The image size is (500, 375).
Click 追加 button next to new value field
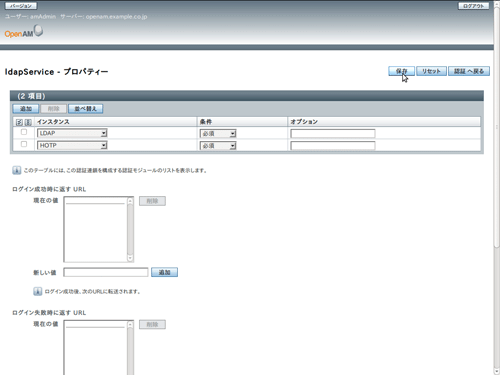click(164, 272)
